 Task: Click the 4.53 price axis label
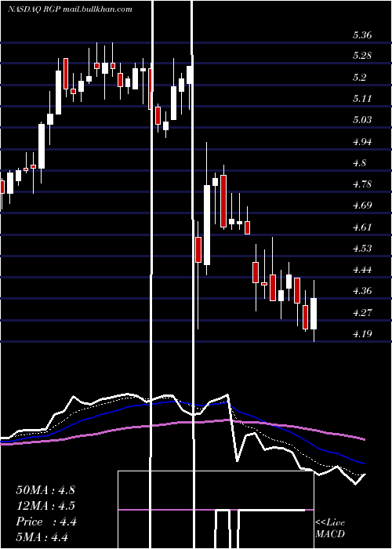pyautogui.click(x=362, y=249)
